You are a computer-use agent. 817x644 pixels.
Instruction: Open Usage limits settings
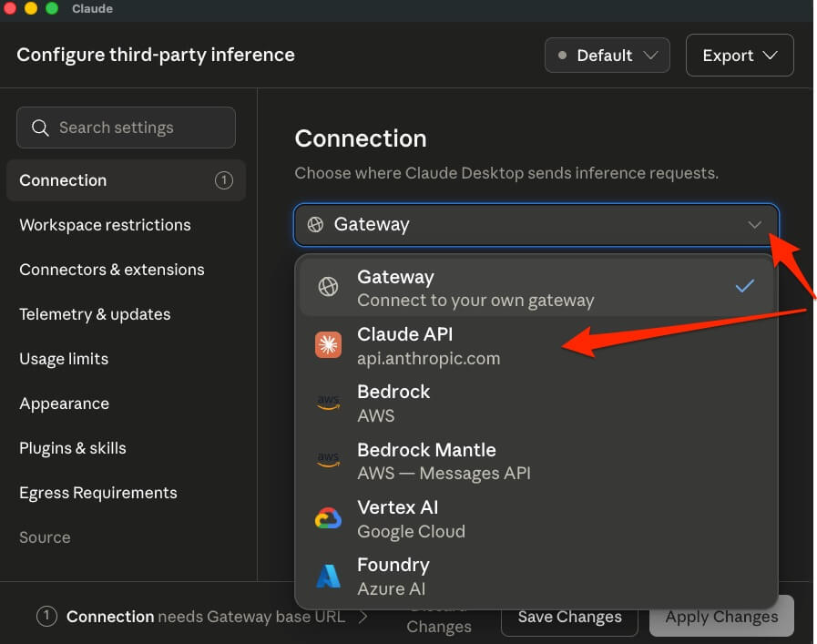126,359
